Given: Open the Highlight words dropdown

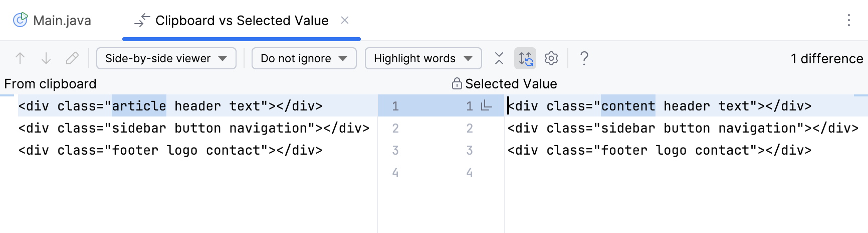Looking at the screenshot, I should [423, 59].
